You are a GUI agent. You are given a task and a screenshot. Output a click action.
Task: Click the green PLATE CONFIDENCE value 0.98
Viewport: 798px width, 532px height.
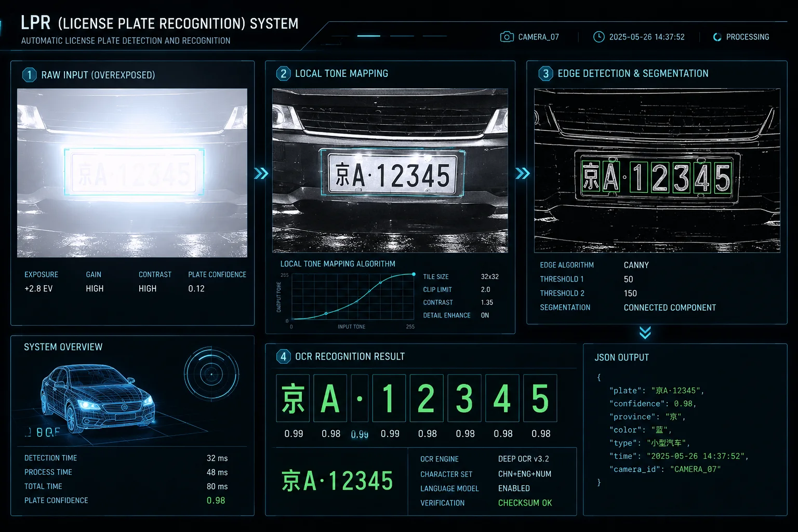click(x=216, y=500)
